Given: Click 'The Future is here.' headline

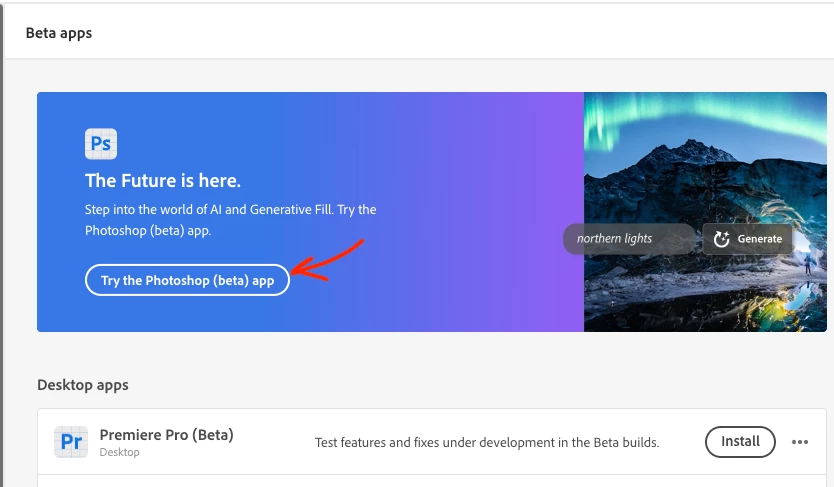Looking at the screenshot, I should point(163,181).
